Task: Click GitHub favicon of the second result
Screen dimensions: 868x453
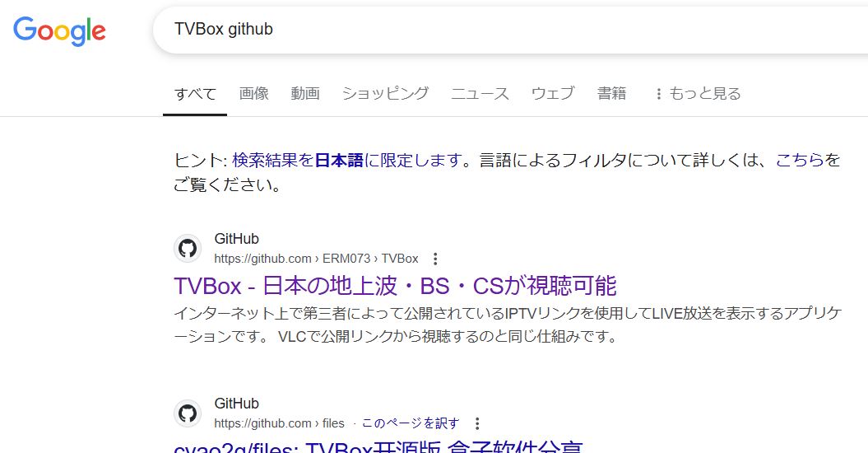Action: pos(188,413)
